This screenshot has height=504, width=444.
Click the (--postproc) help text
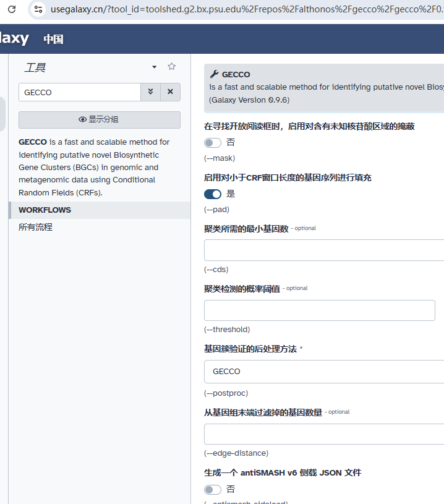226,393
